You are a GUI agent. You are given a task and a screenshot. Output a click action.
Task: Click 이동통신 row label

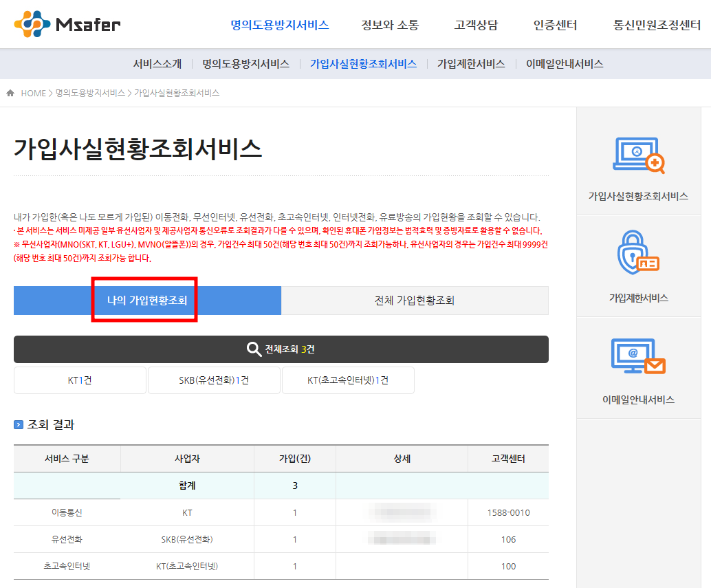67,513
